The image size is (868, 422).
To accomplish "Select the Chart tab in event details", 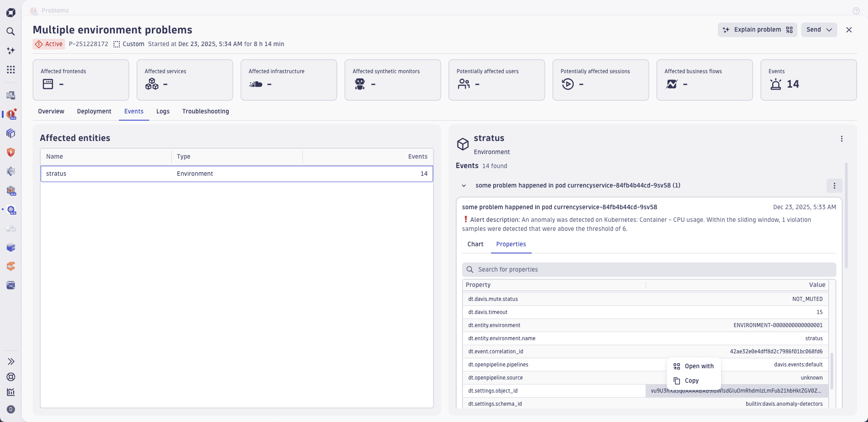I will (475, 244).
